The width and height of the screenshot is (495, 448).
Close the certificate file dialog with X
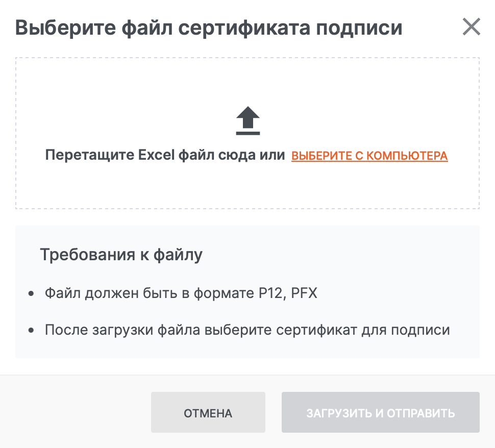click(471, 27)
